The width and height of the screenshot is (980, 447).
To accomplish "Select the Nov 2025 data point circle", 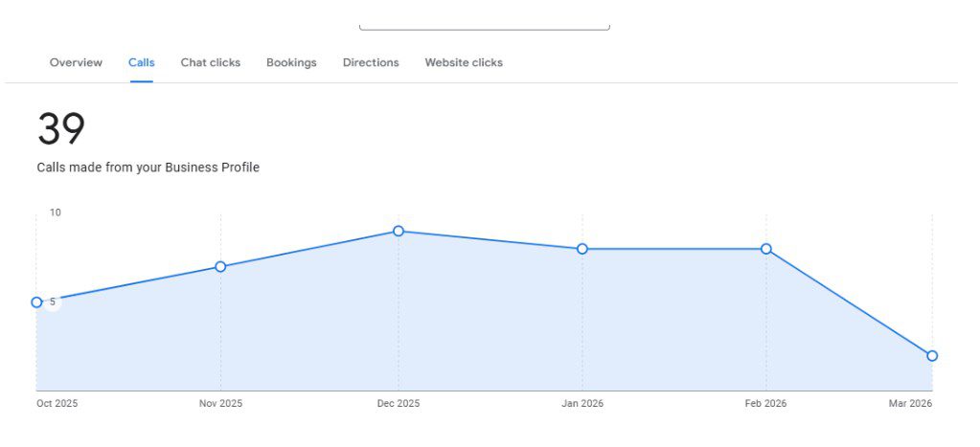I will click(x=220, y=267).
